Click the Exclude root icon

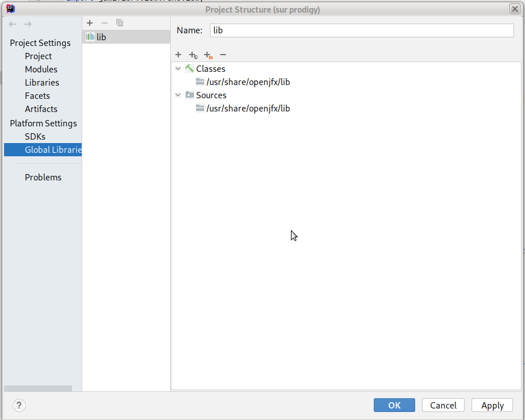pos(208,55)
